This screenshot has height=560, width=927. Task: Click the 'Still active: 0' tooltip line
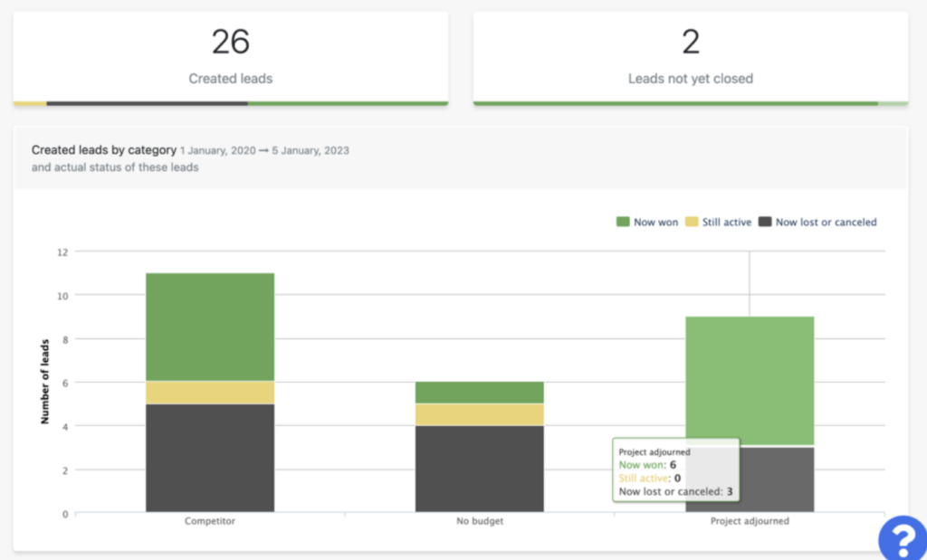pyautogui.click(x=650, y=478)
